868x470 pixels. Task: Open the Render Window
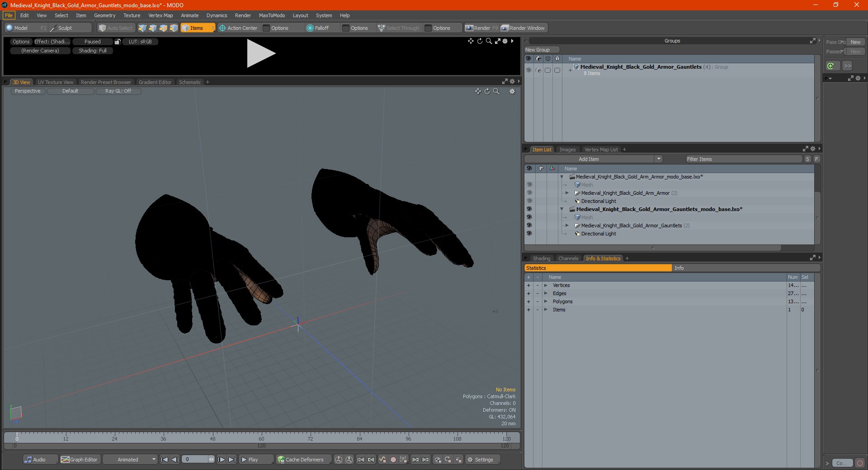(524, 28)
